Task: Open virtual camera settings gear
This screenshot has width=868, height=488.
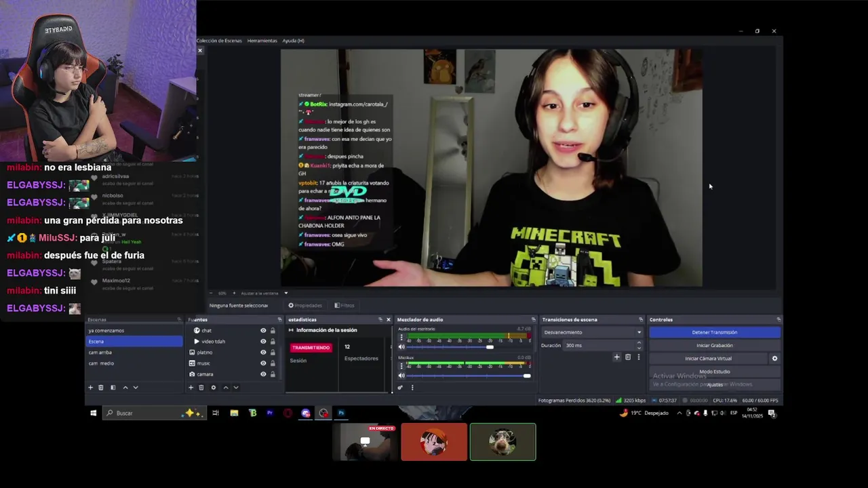Action: pyautogui.click(x=774, y=359)
